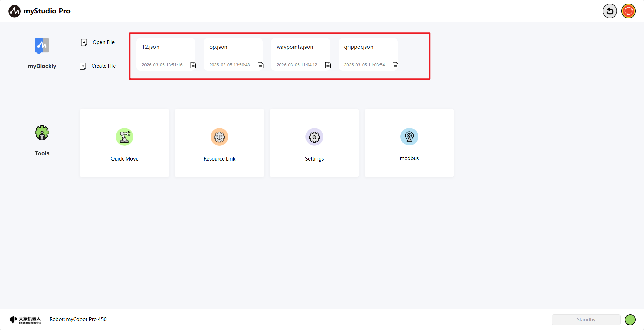644x330 pixels.
Task: Click the orange refresh icon at top right
Action: click(x=629, y=11)
